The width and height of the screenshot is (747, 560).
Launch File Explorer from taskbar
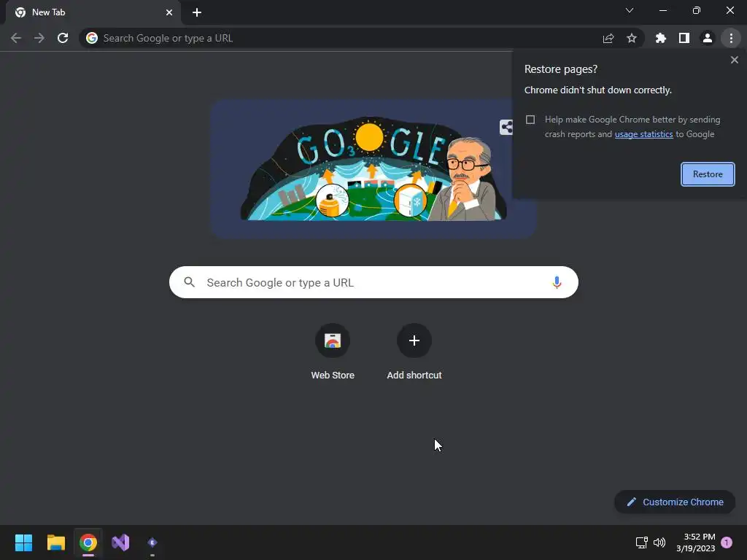56,542
